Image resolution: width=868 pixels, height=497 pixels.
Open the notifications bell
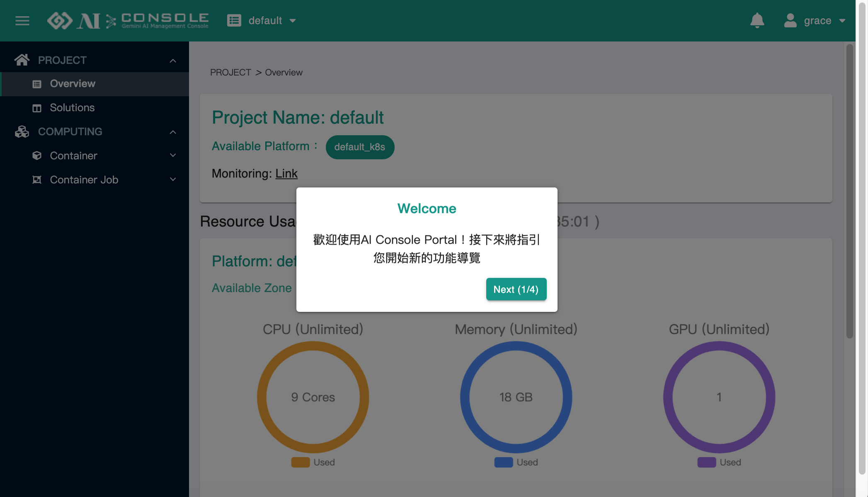pyautogui.click(x=757, y=20)
